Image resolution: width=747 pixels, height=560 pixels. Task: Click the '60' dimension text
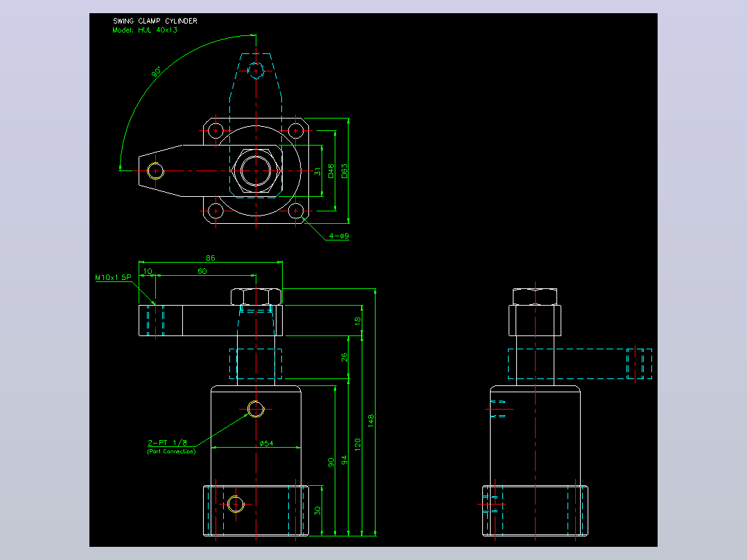tap(202, 271)
